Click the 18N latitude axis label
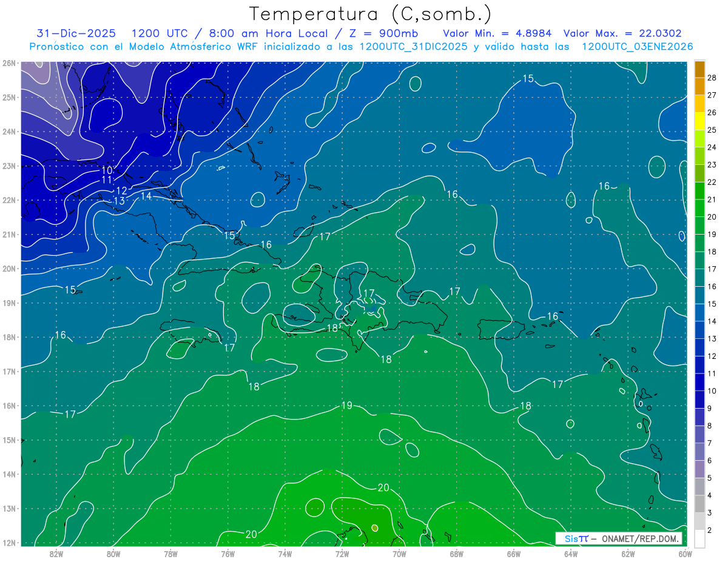Image resolution: width=728 pixels, height=562 pixels. pyautogui.click(x=9, y=337)
